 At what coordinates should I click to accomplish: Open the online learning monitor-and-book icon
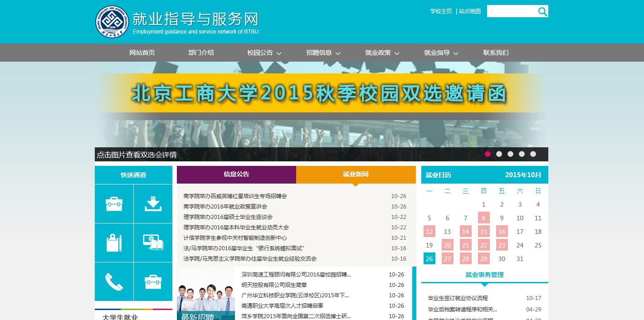153,243
